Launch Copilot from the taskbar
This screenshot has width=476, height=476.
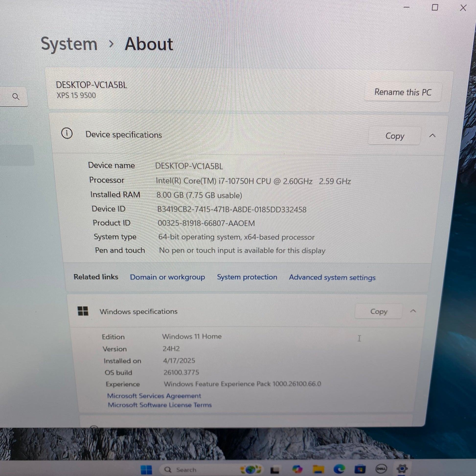coord(297,469)
